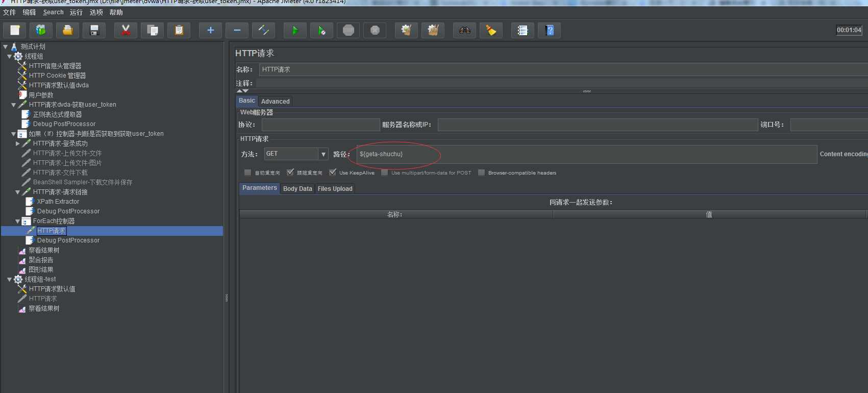This screenshot has height=393, width=868.
Task: Click Start no pauses icon
Action: [321, 30]
